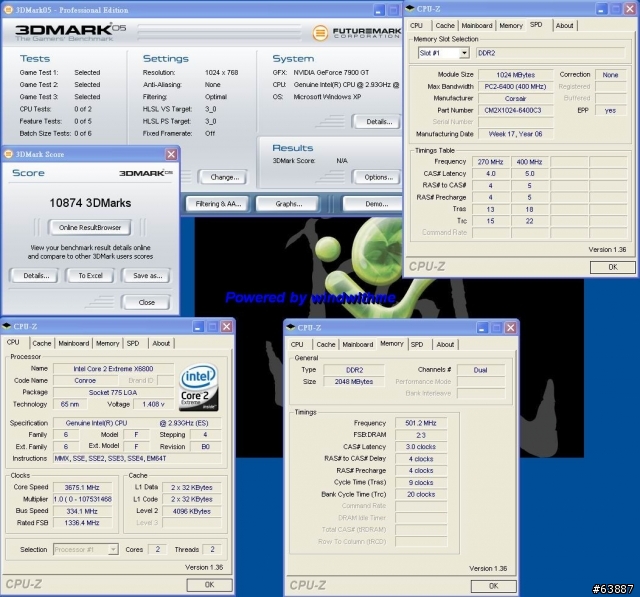Click the Voltage 1.408 v value
The height and width of the screenshot is (597, 640).
(153, 404)
